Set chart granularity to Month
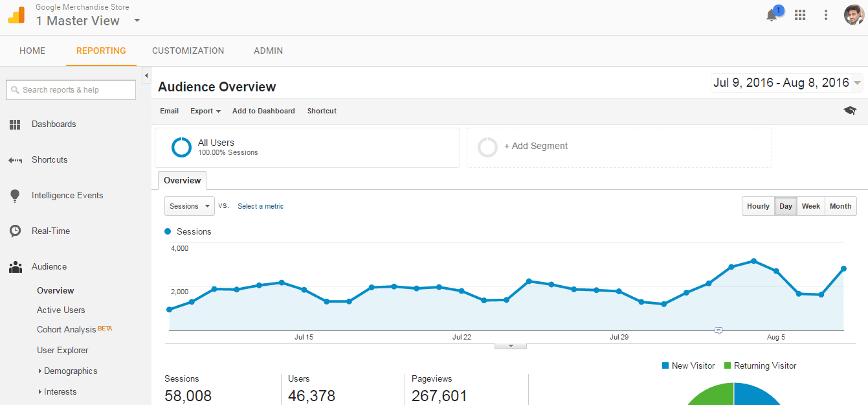 tap(841, 206)
